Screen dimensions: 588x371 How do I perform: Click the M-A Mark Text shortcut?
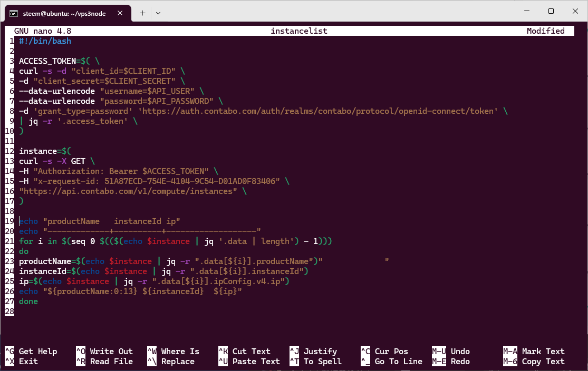pyautogui.click(x=534, y=352)
